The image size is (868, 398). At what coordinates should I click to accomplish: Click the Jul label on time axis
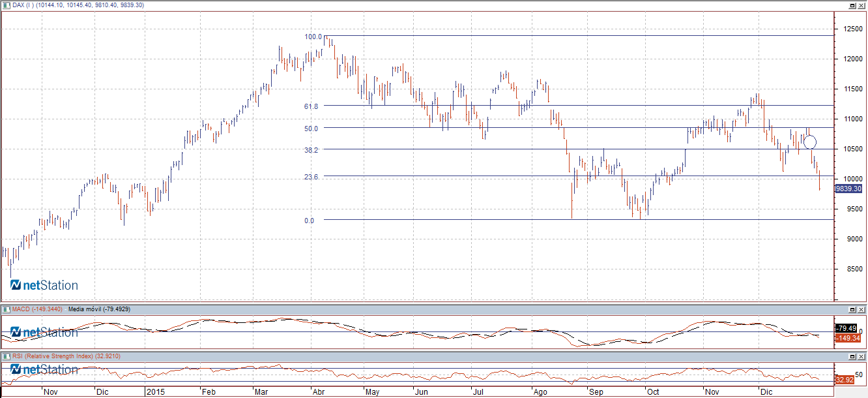click(x=478, y=393)
